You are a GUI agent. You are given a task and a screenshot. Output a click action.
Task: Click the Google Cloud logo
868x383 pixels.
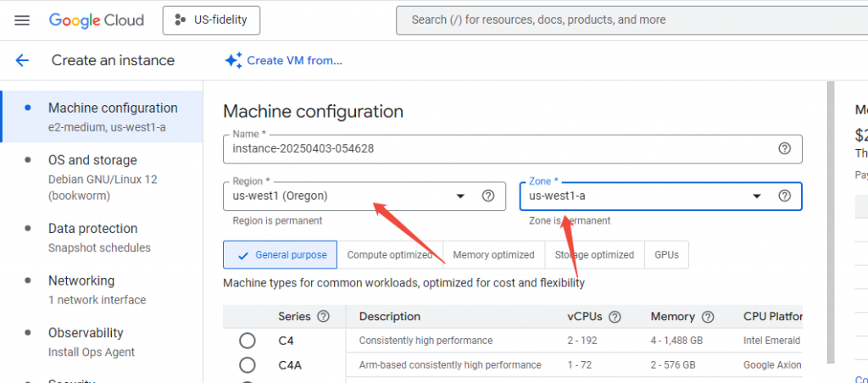point(97,19)
